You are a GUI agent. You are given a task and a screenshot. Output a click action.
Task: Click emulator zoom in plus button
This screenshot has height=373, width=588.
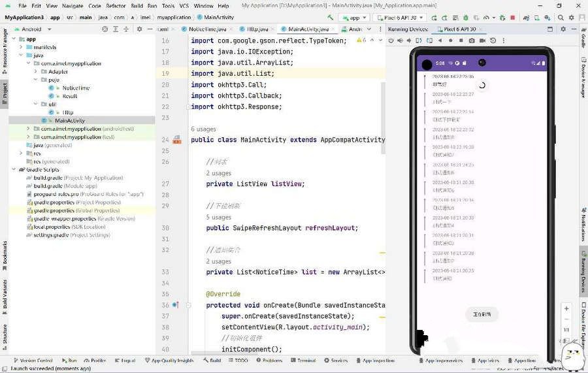(x=566, y=308)
